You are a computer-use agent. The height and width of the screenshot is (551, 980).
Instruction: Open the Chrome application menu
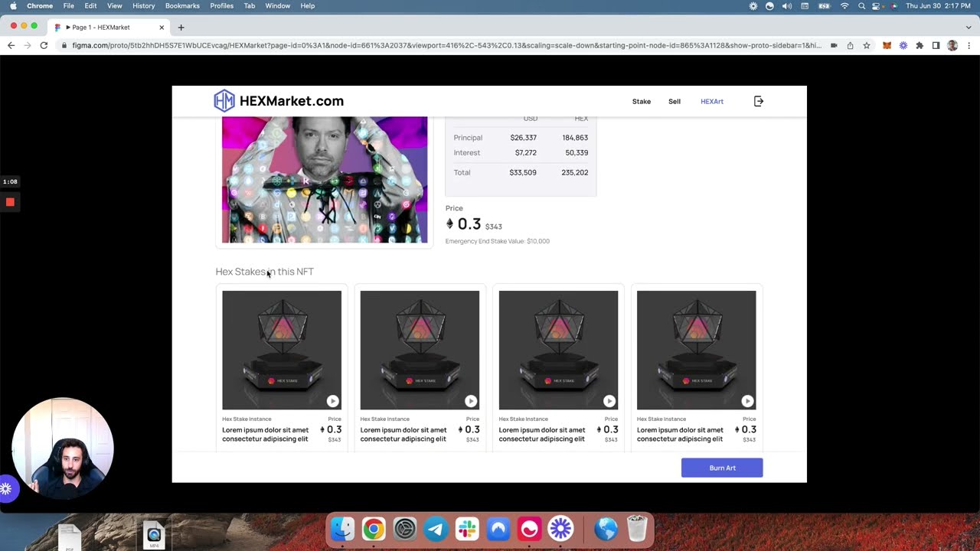[x=40, y=6]
